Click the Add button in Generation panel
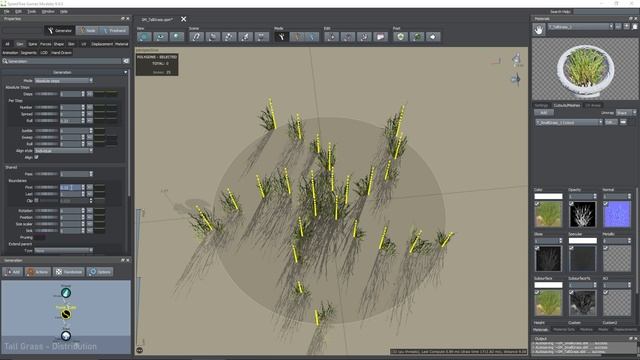This screenshot has height=360, width=640. pos(13,272)
